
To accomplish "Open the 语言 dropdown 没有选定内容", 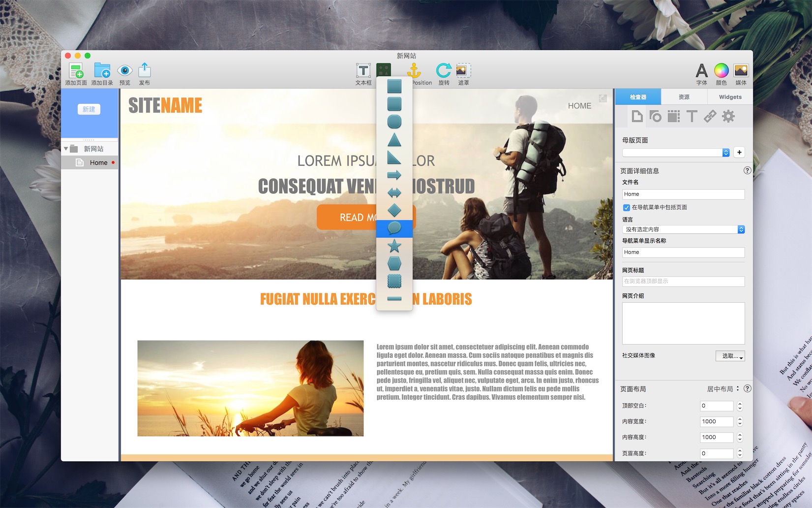I will pos(683,229).
